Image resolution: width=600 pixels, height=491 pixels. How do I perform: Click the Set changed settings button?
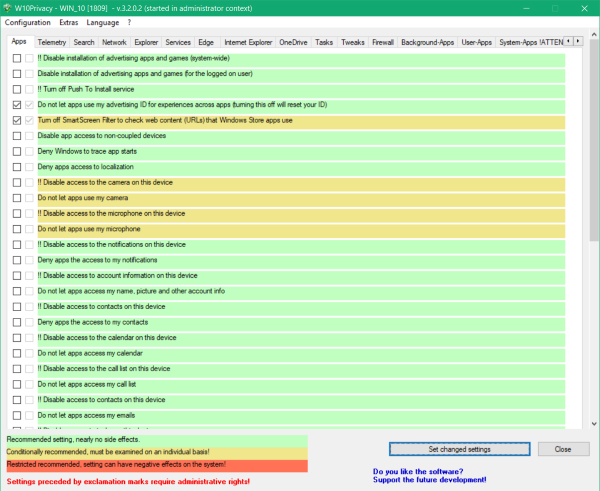(x=460, y=449)
